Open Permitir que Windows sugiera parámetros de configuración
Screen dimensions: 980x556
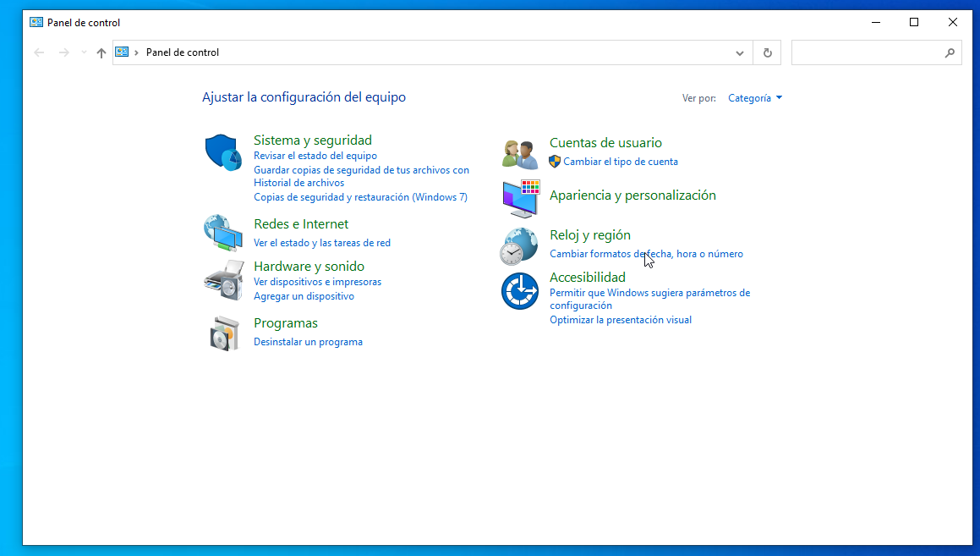point(649,299)
